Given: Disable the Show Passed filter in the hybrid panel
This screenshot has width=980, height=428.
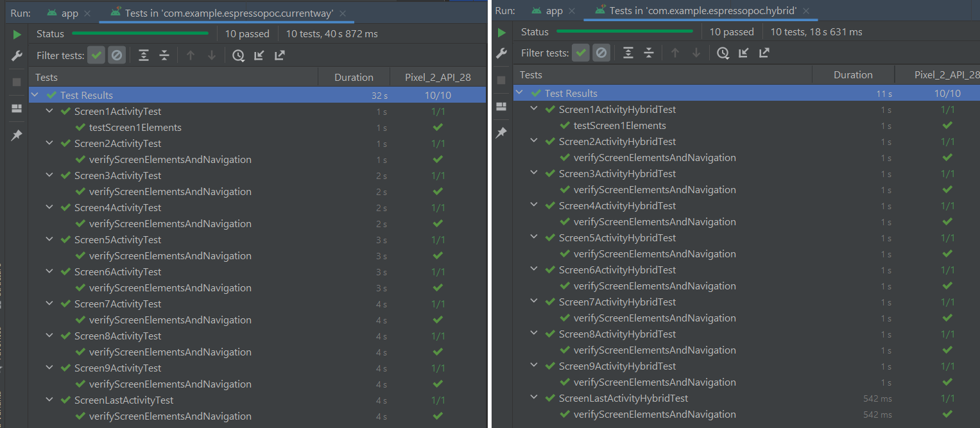Looking at the screenshot, I should point(580,53).
